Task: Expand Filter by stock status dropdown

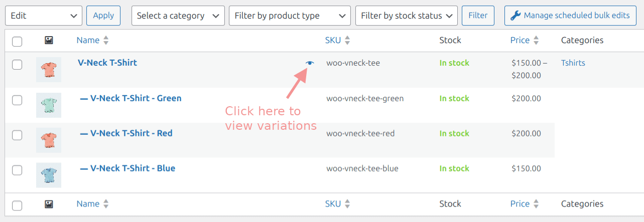Action: pyautogui.click(x=406, y=16)
